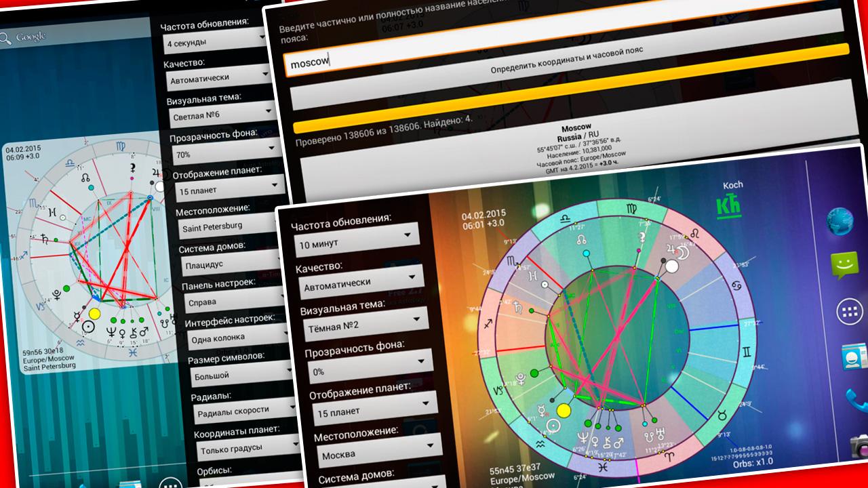Open the 15 планет dropdown in the Москва panel
This screenshot has height=488, width=868.
point(374,410)
